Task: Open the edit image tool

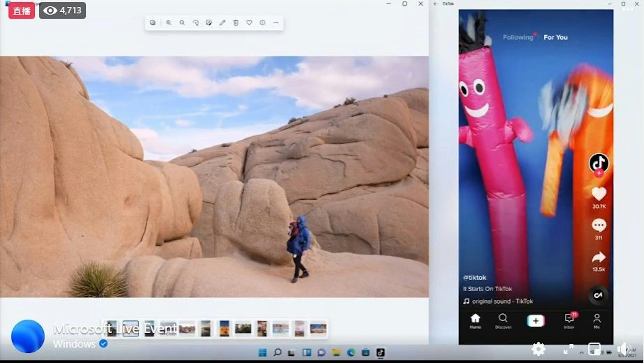Action: (x=209, y=23)
